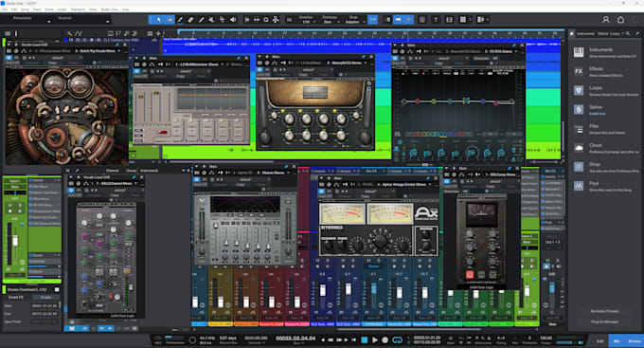The height and width of the screenshot is (348, 644).
Task: Open the Files icon in the browser
Action: coord(579,129)
